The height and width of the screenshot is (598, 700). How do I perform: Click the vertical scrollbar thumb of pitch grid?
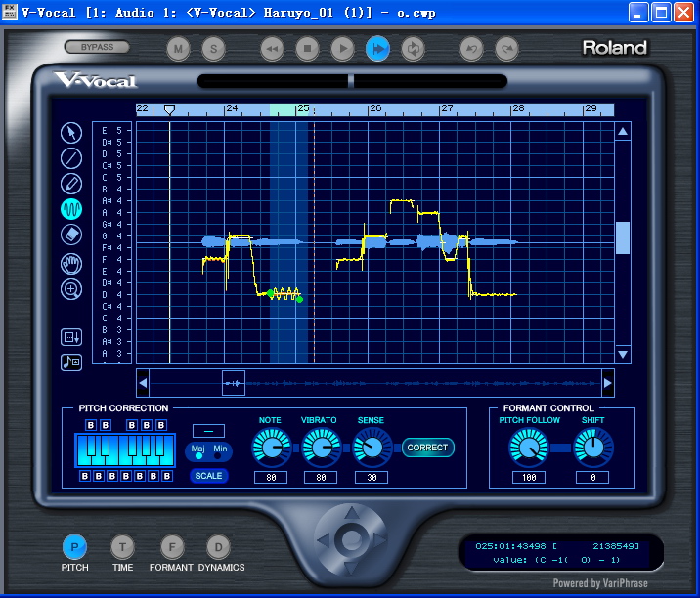623,237
